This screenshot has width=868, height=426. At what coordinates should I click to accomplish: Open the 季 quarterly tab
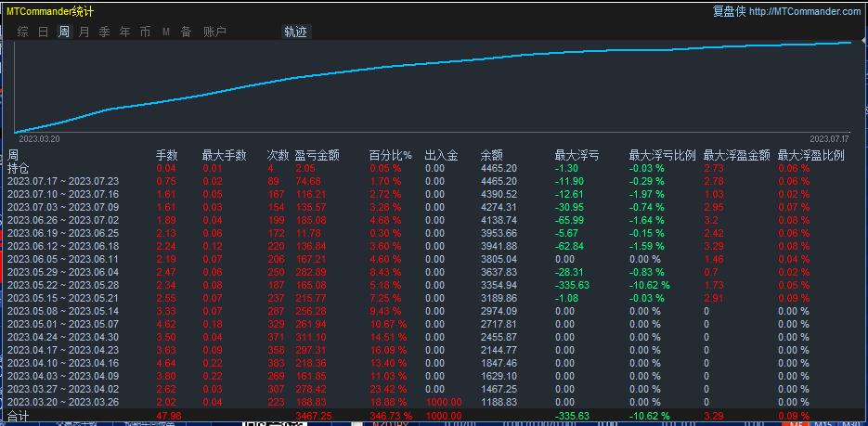(x=105, y=32)
